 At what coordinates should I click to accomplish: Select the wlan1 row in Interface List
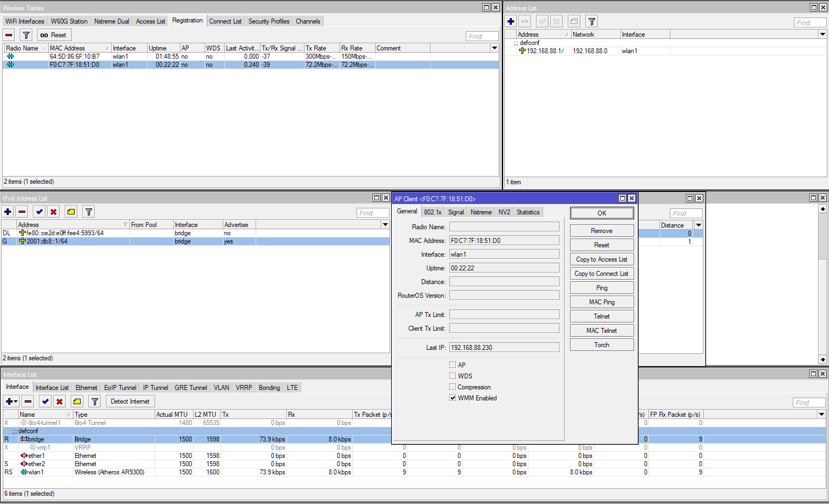36,472
